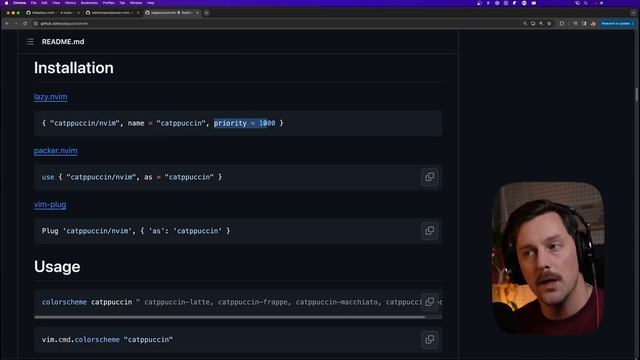Screen dimensions: 640x360
Task: Click "catppuccin-frappe" in the colorscheme comment
Action: click(x=253, y=302)
